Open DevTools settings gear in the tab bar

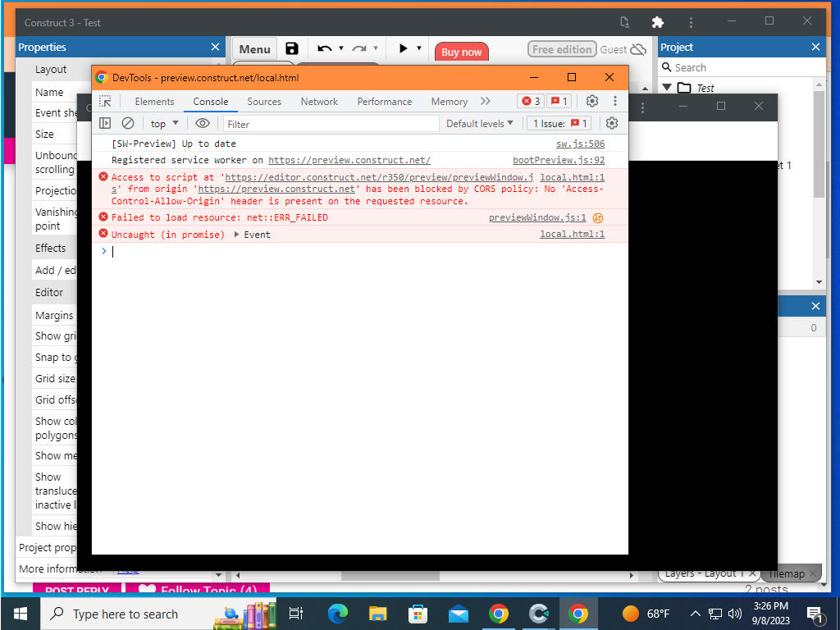coord(592,101)
